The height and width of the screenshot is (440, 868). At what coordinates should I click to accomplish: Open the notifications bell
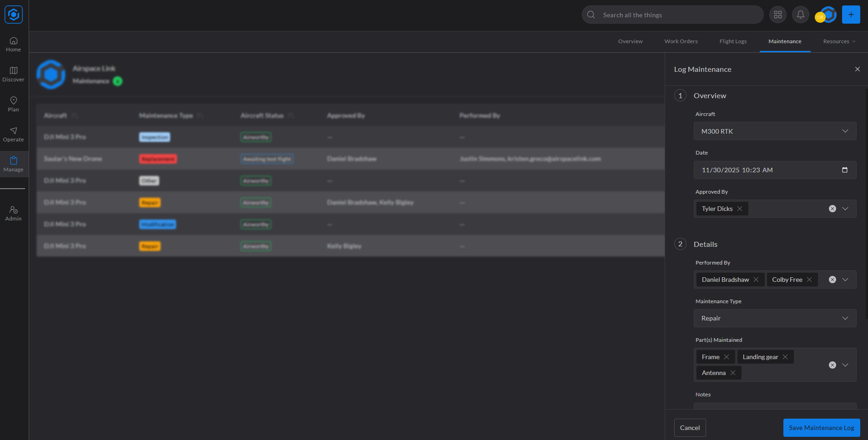point(801,15)
